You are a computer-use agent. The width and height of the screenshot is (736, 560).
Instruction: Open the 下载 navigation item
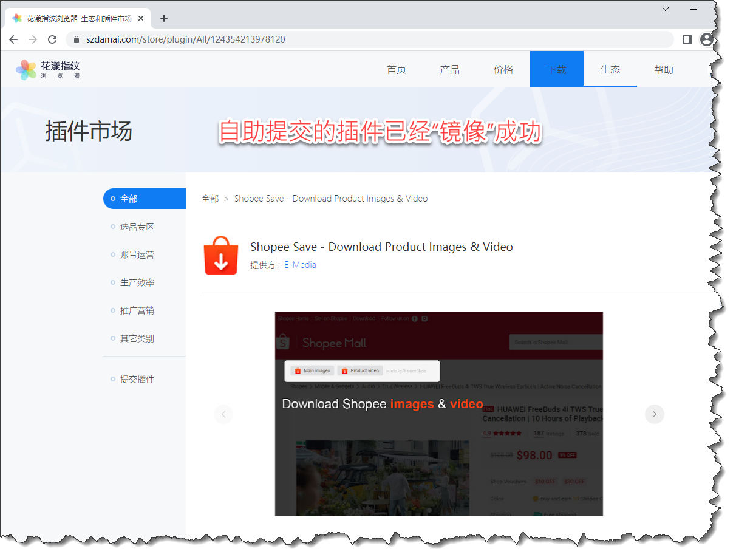(557, 69)
